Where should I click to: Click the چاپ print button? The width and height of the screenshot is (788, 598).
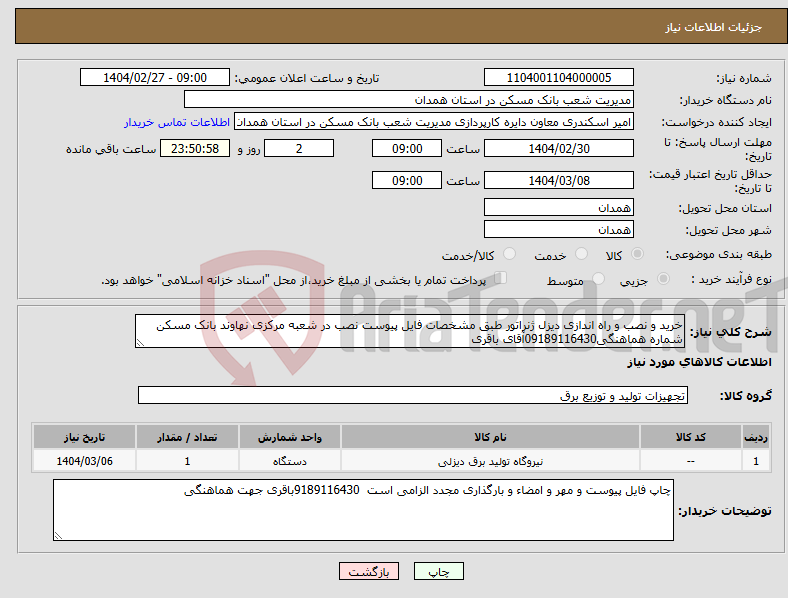[439, 571]
